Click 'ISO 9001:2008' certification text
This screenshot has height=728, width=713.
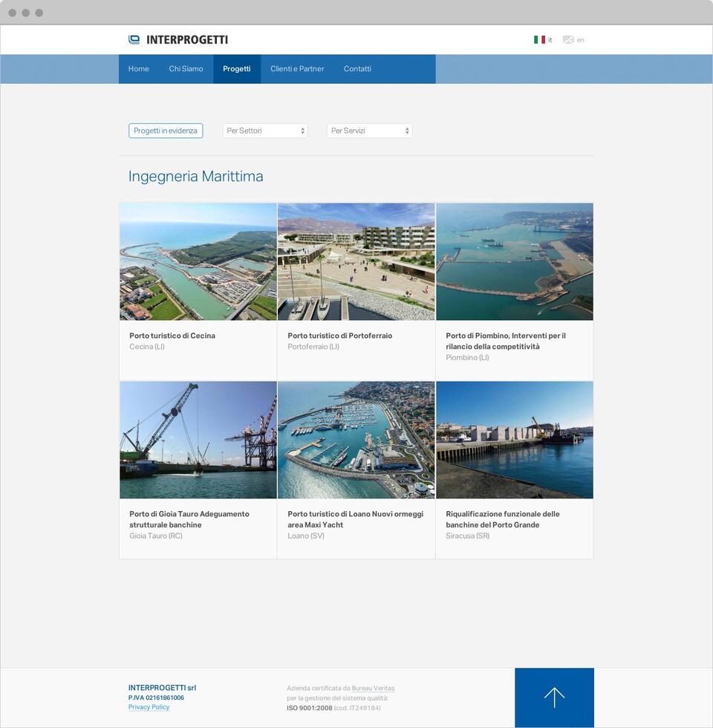tap(310, 708)
